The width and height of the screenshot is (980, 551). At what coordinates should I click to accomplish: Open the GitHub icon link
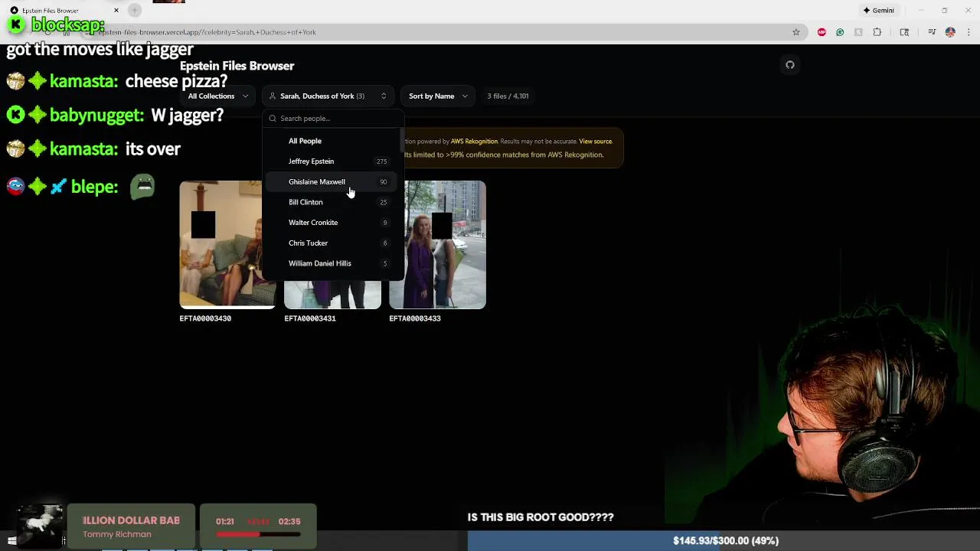[790, 65]
